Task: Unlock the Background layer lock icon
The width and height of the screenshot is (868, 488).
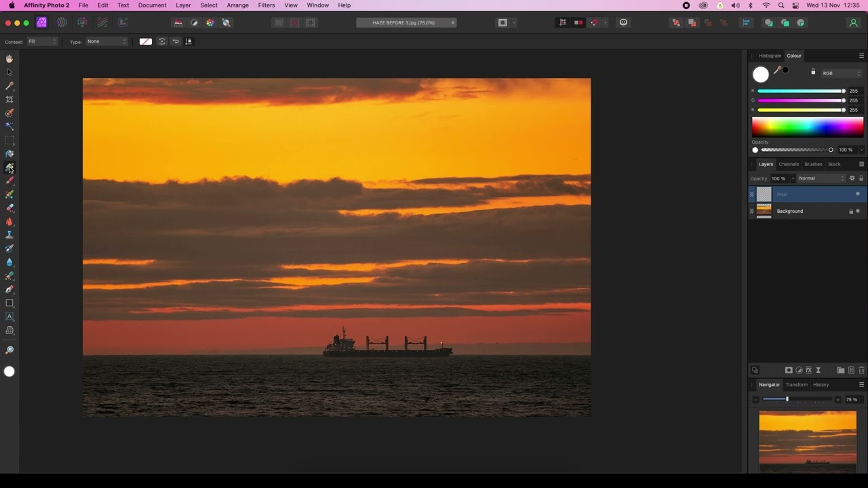Action: [x=851, y=211]
